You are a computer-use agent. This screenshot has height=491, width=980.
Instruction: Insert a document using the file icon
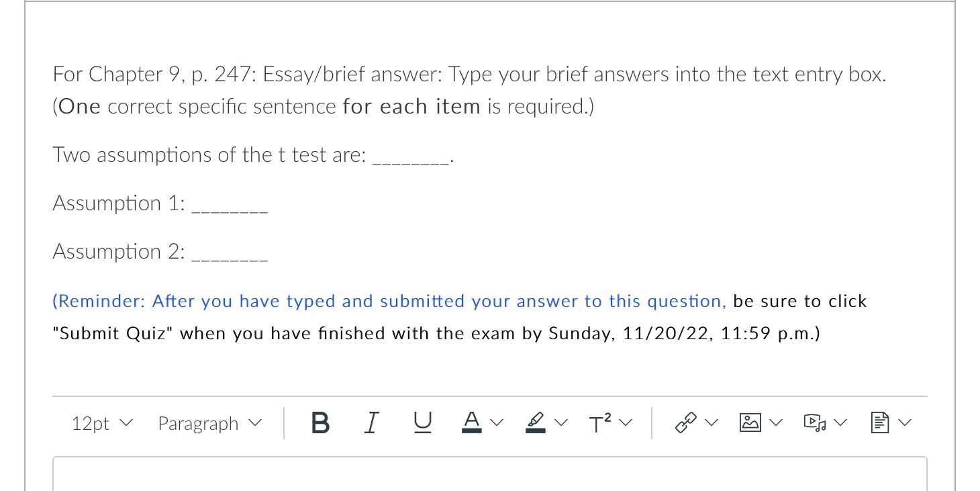(883, 422)
